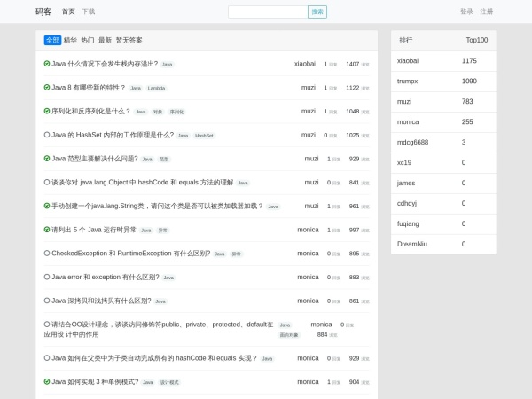Image resolution: width=532 pixels, height=399 pixels.
Task: Click the green check icon beside the 单例模式 question
Action: pyautogui.click(x=47, y=381)
